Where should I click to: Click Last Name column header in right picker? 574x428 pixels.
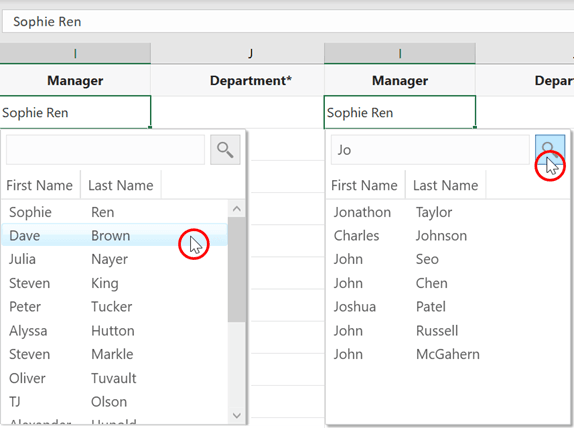point(446,185)
